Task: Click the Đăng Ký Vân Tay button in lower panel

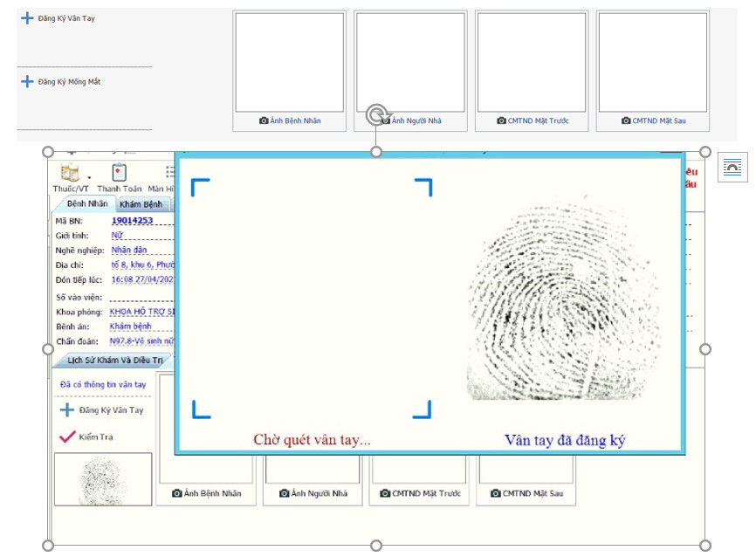Action: pyautogui.click(x=102, y=410)
